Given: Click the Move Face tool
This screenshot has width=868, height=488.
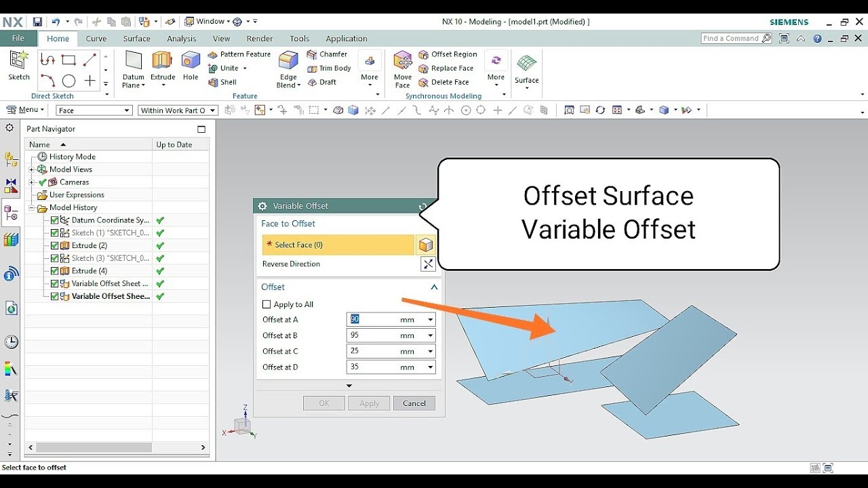Looking at the screenshot, I should point(403,69).
